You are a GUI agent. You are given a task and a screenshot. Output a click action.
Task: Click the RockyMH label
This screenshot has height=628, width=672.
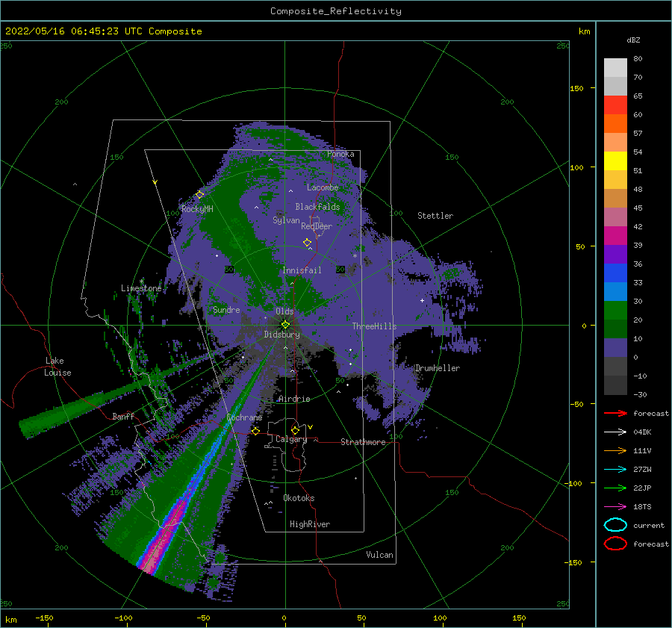pyautogui.click(x=197, y=209)
